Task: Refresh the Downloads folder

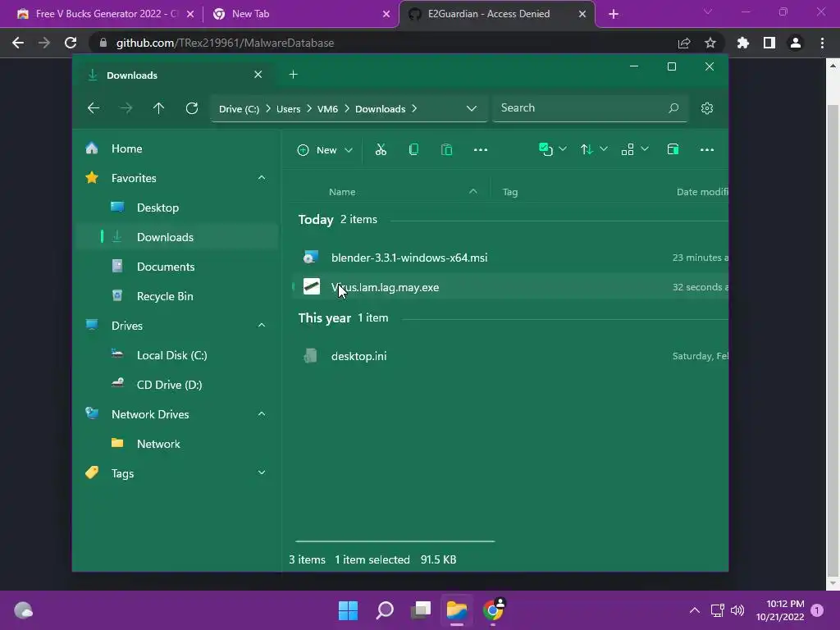Action: coord(192,108)
